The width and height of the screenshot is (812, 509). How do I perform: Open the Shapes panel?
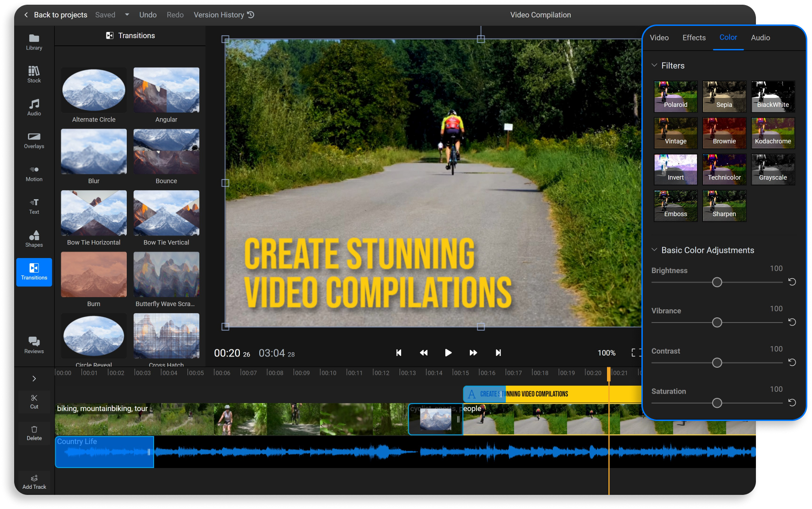click(x=34, y=239)
